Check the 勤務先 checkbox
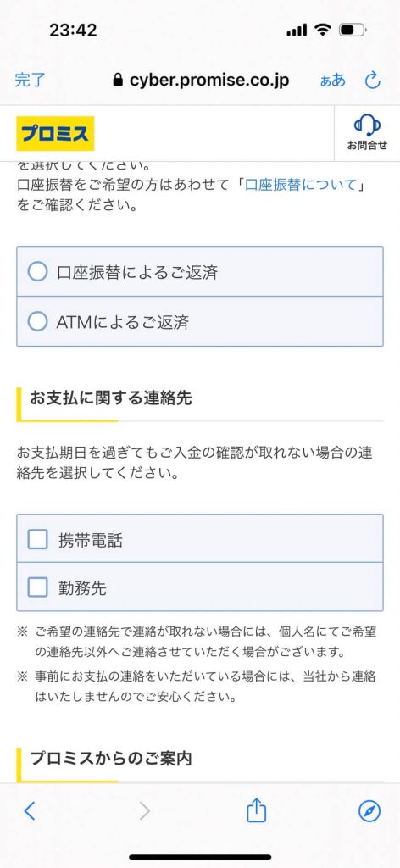This screenshot has height=868, width=400. point(37,587)
